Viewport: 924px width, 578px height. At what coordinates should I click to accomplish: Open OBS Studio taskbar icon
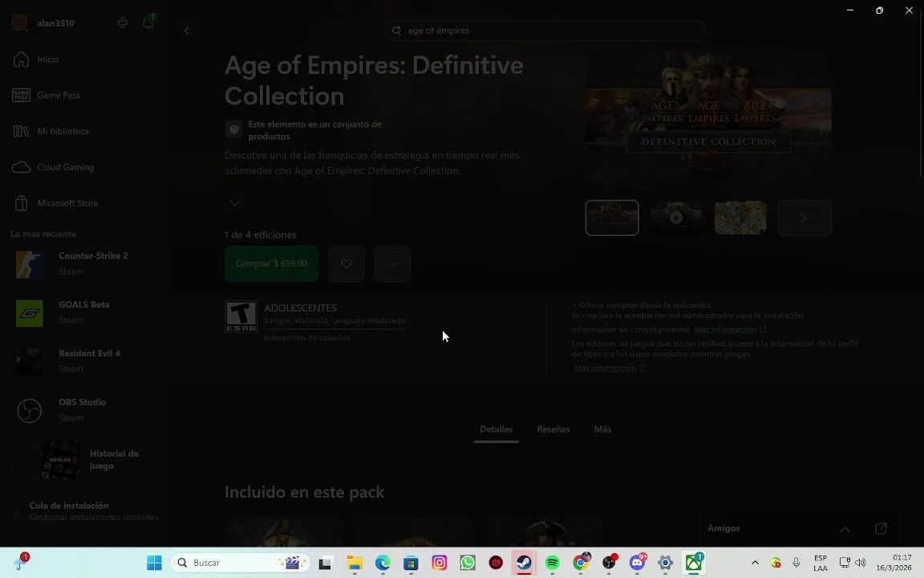(609, 563)
